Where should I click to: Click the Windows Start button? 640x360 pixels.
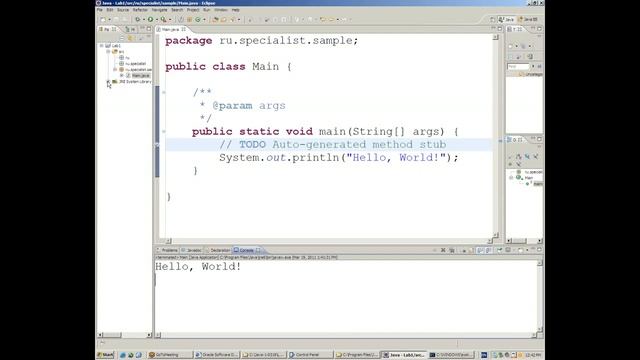105,355
